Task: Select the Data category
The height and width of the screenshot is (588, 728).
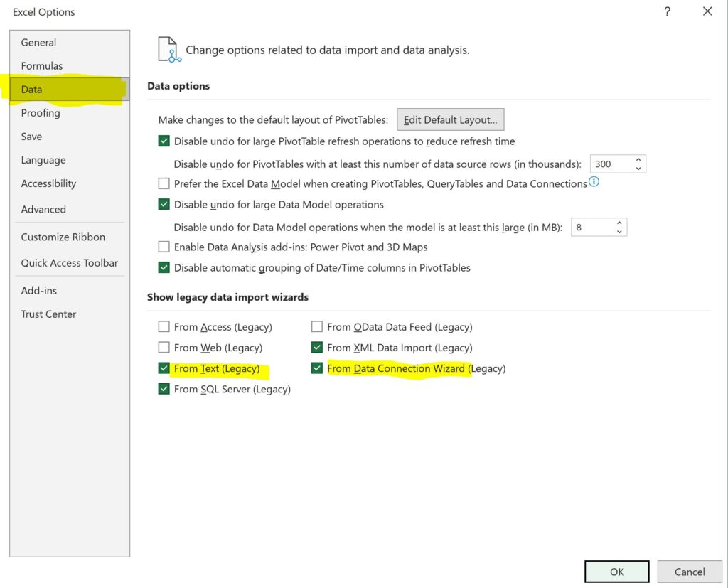Action: tap(69, 89)
